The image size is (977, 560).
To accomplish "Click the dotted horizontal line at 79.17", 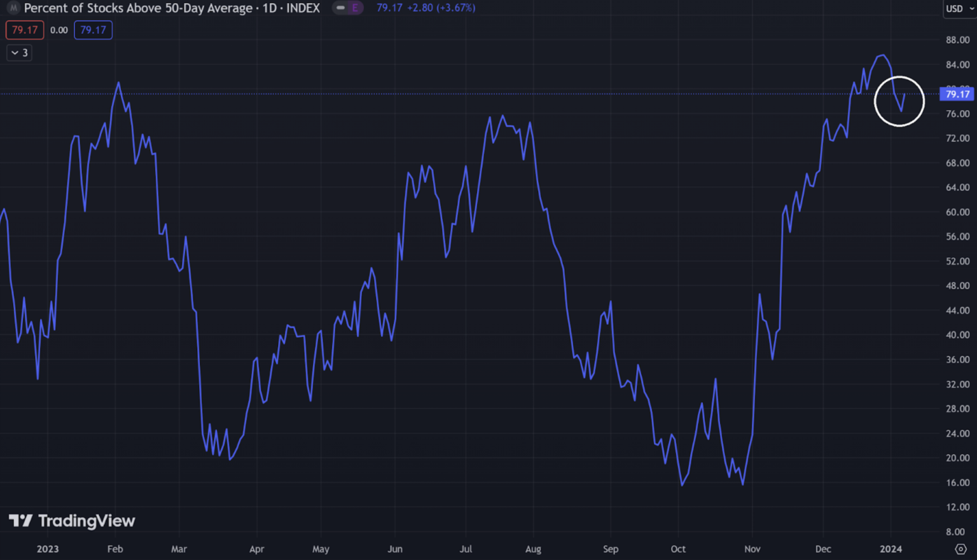I will coord(445,93).
